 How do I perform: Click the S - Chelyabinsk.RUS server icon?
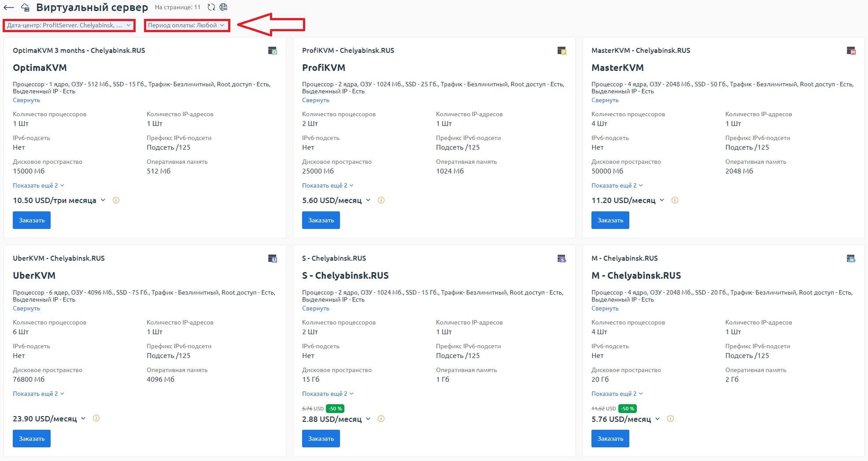click(x=562, y=258)
